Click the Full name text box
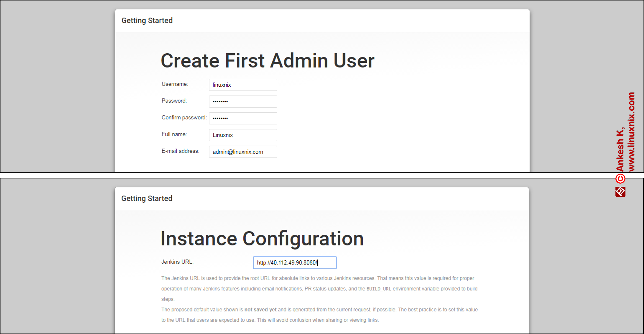Screen dimensions: 644x334 coord(243,135)
